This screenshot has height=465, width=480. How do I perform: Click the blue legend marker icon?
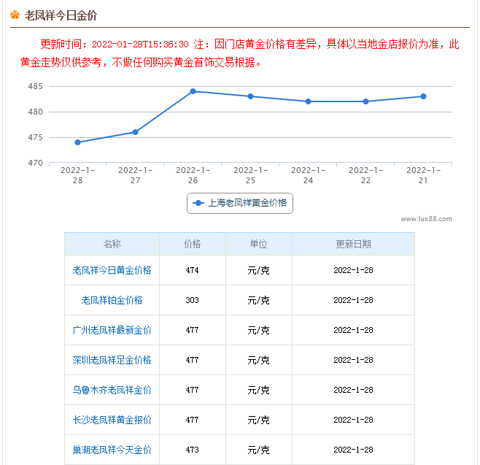199,203
